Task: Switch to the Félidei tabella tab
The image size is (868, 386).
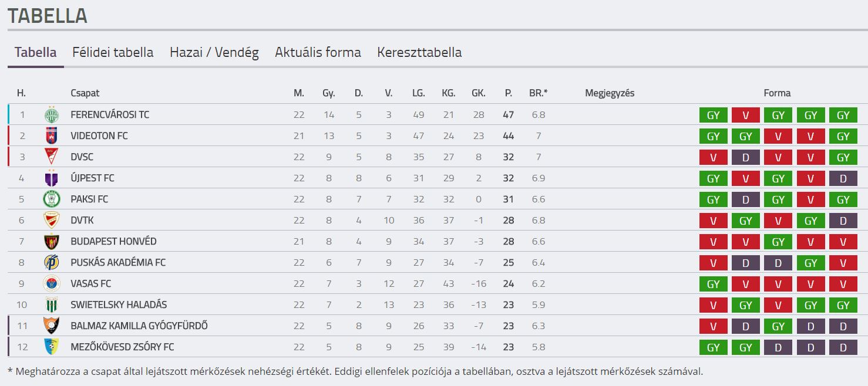Action: (113, 52)
